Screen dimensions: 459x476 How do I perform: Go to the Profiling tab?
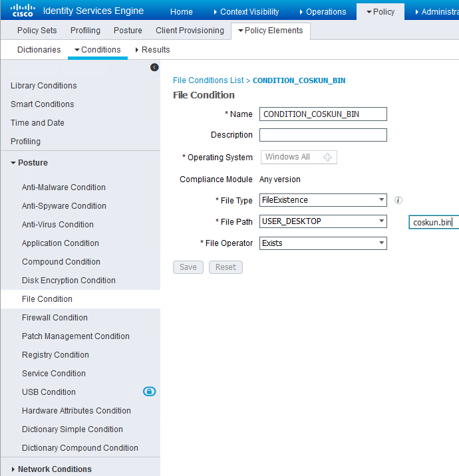pyautogui.click(x=85, y=31)
